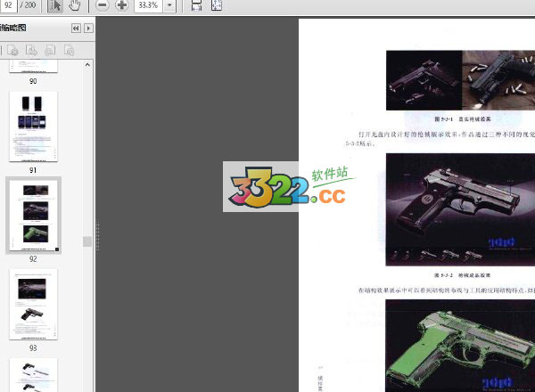The width and height of the screenshot is (535, 392).
Task: Click the black pistol figure 5-3-2 image
Action: coord(460,209)
